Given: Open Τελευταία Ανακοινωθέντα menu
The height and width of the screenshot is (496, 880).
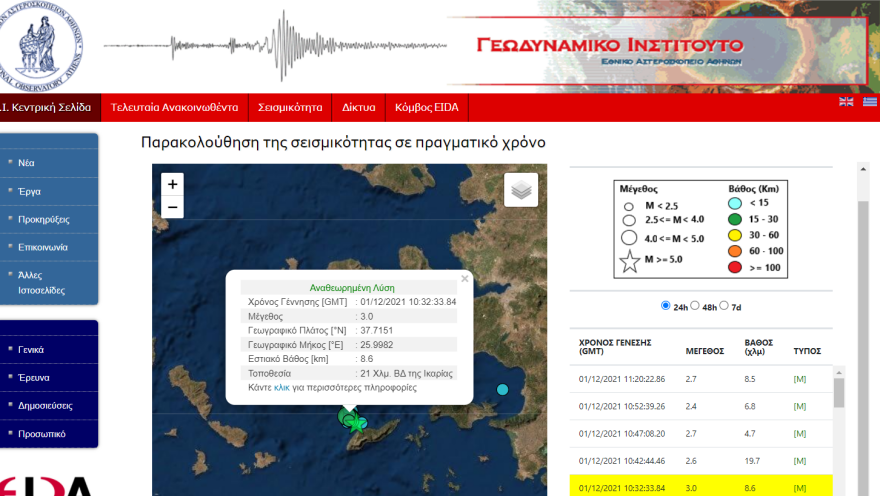Looking at the screenshot, I should coord(175,107).
